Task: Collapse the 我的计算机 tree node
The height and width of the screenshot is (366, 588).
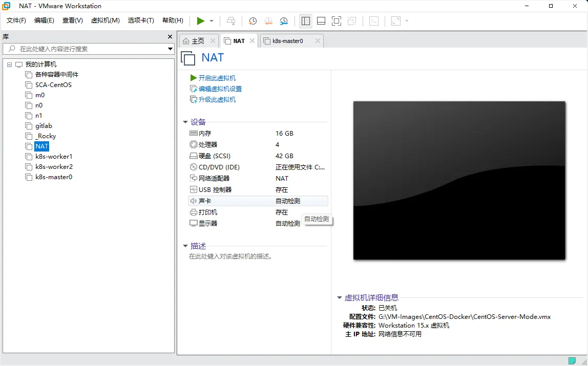Action: click(x=9, y=64)
